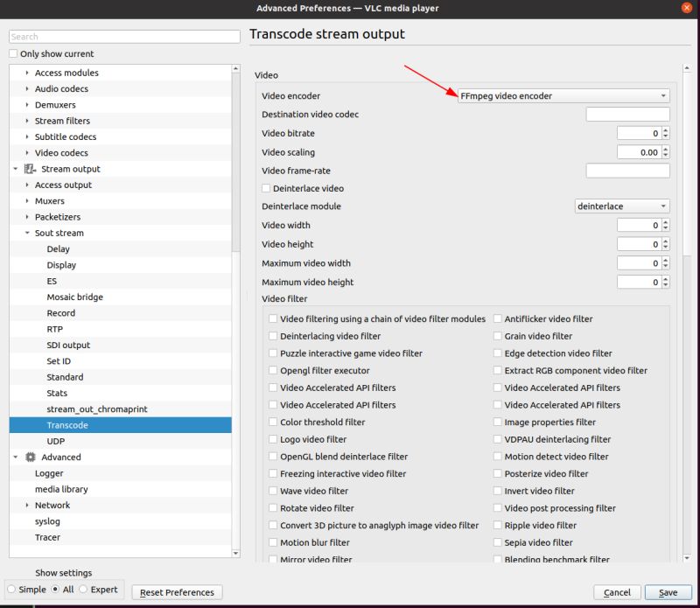
Task: Enable Motion blur filter checkbox
Action: pos(273,542)
